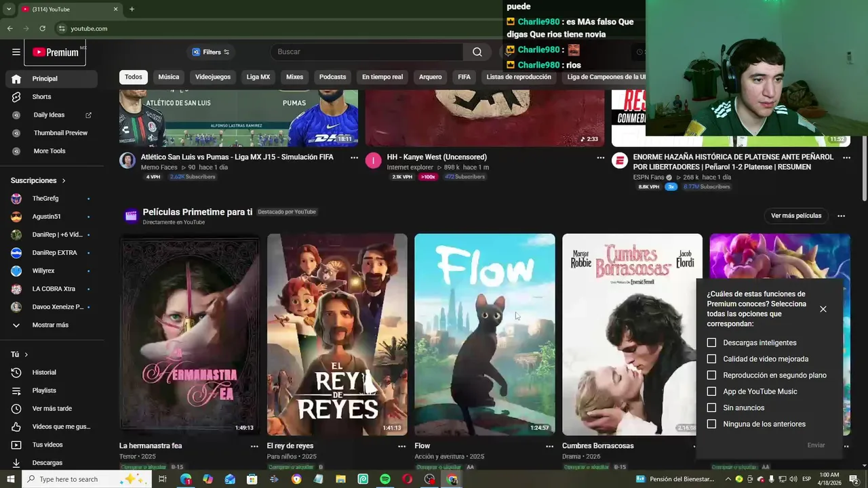Select the Liga MX chip

(x=258, y=77)
